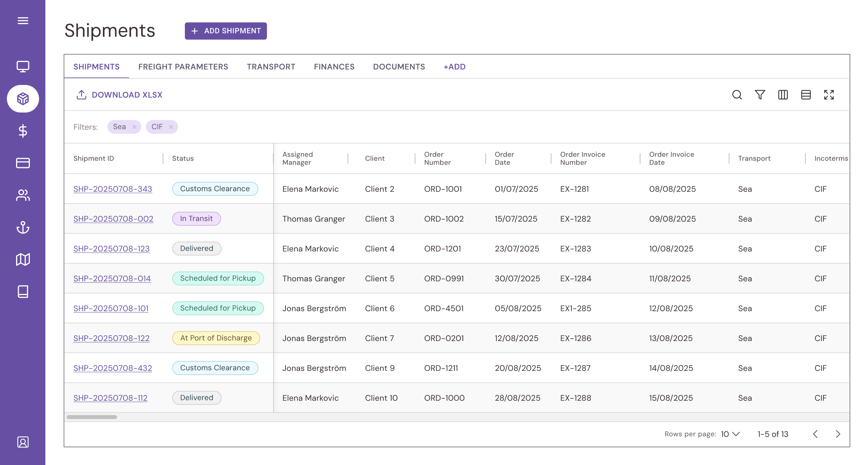Image resolution: width=868 pixels, height=465 pixels.
Task: Click the Add Shipment button
Action: click(x=225, y=31)
